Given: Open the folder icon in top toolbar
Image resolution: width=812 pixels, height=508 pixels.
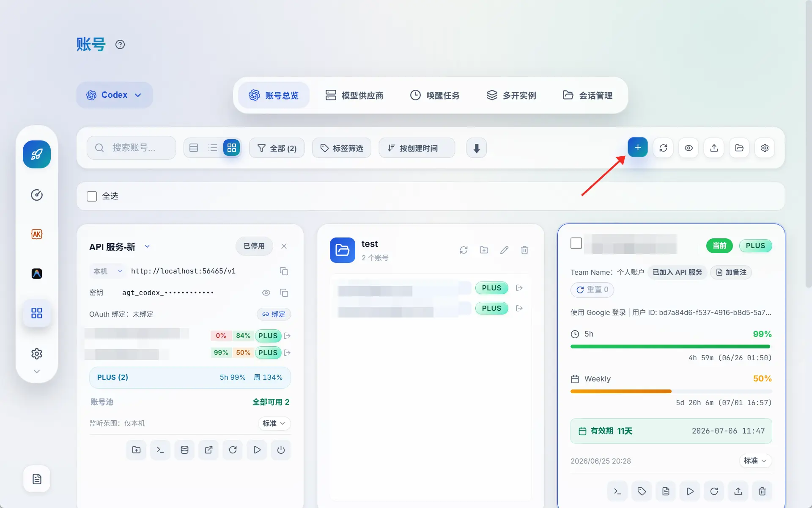Looking at the screenshot, I should click(x=739, y=148).
